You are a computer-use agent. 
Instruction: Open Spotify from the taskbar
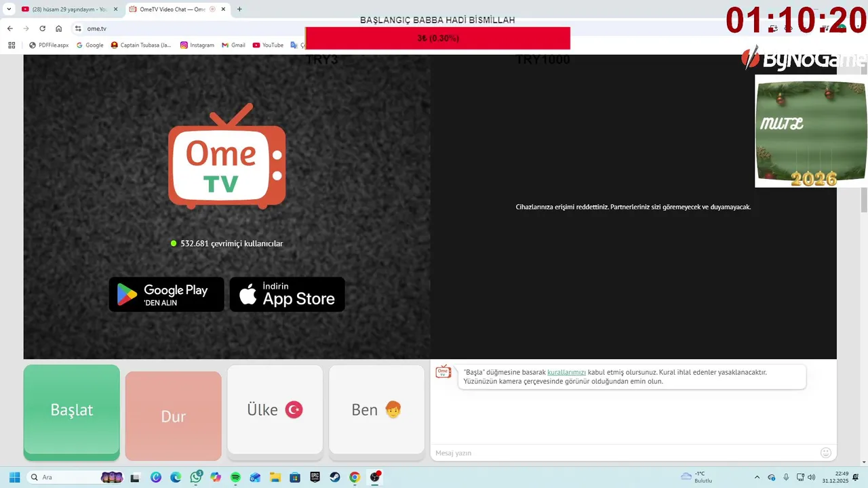tap(235, 477)
